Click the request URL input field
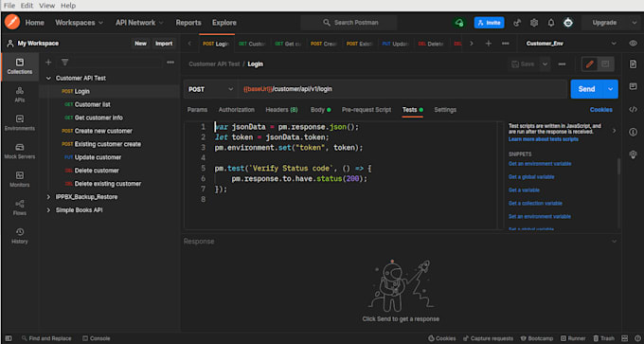 (x=402, y=89)
